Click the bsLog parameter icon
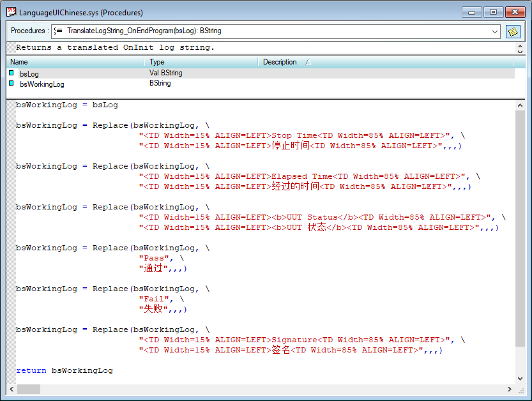The image size is (532, 401). pyautogui.click(x=11, y=73)
